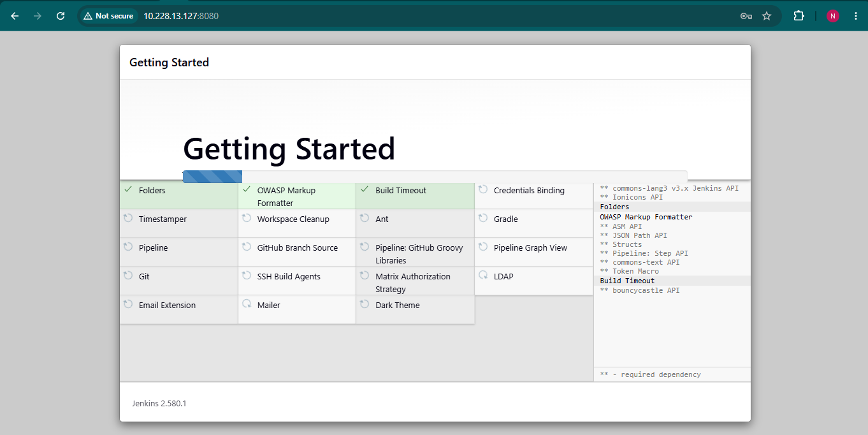Click the "** Pipeline: Step API" log line
The height and width of the screenshot is (435, 868).
coord(644,253)
